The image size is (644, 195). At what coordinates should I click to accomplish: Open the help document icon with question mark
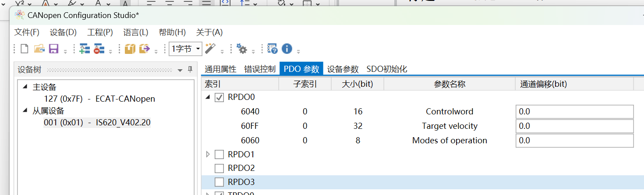click(272, 49)
